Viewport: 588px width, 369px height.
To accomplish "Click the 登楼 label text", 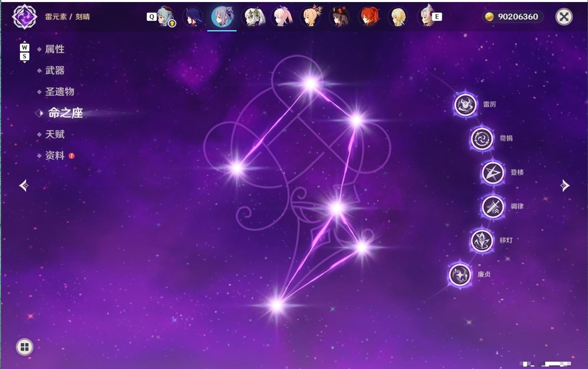I will (x=517, y=172).
